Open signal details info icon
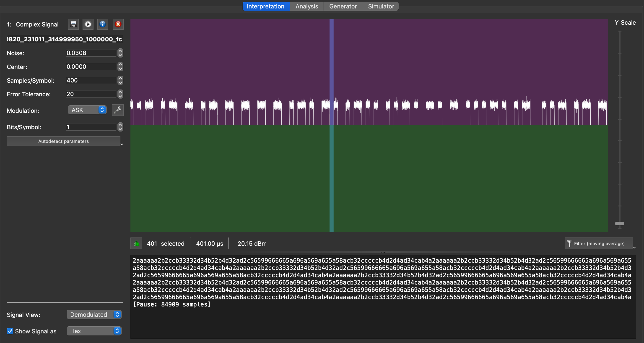This screenshot has height=343, width=644. click(x=102, y=24)
